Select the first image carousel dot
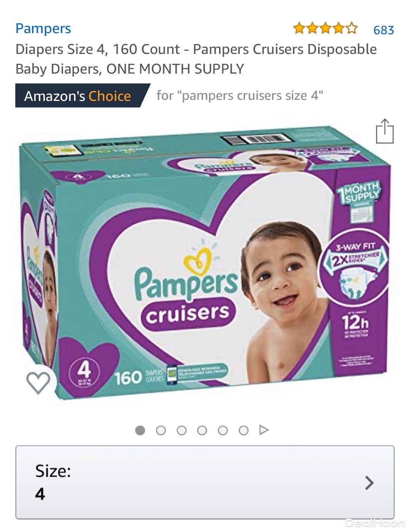 tap(140, 430)
